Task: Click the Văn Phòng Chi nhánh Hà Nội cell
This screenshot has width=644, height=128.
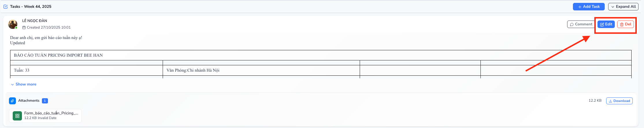Action: 193,70
